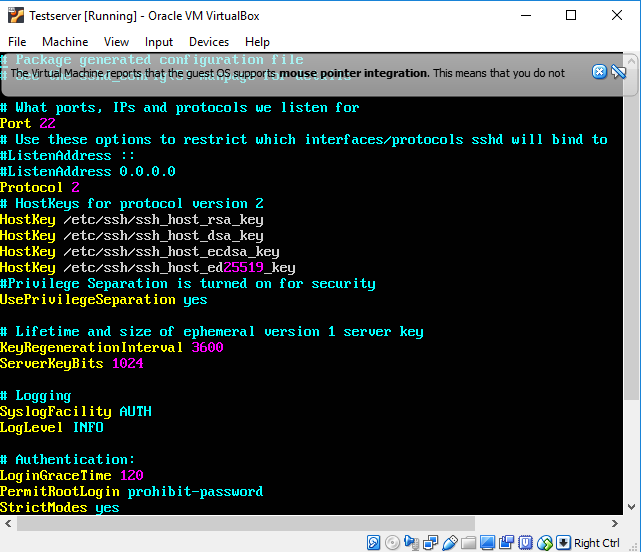
Task: Click the mouse integration status icon
Action: click(x=545, y=543)
